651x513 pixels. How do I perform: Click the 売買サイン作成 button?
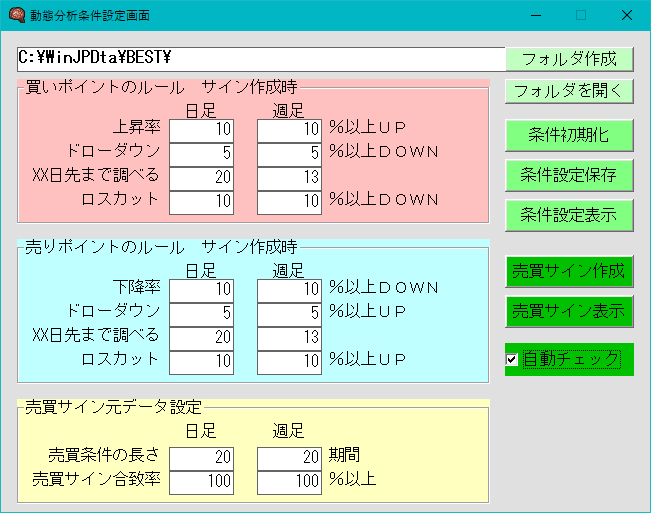(x=569, y=271)
